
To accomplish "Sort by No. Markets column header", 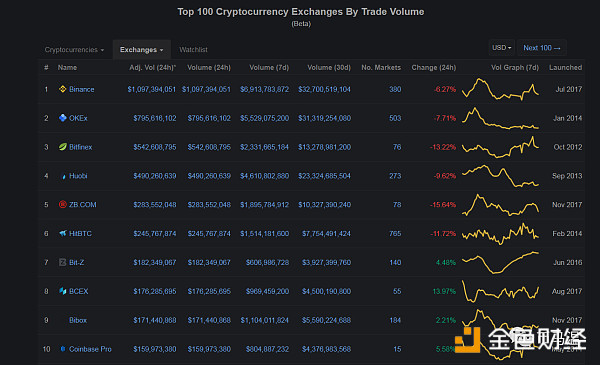I will click(x=381, y=68).
